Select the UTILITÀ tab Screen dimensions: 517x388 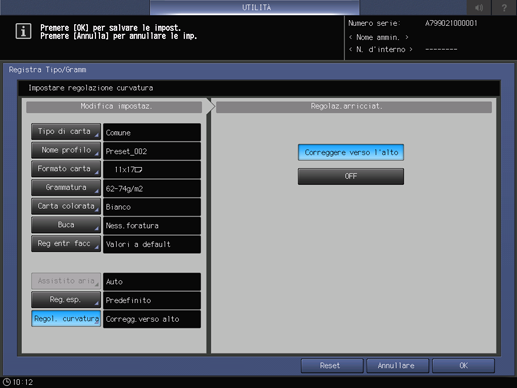[255, 7]
